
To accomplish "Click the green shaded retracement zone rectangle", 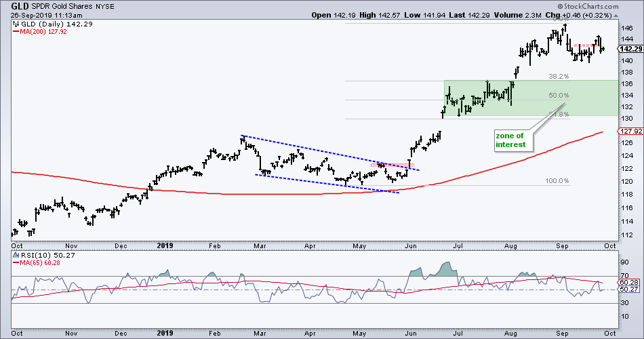I will coord(531,98).
